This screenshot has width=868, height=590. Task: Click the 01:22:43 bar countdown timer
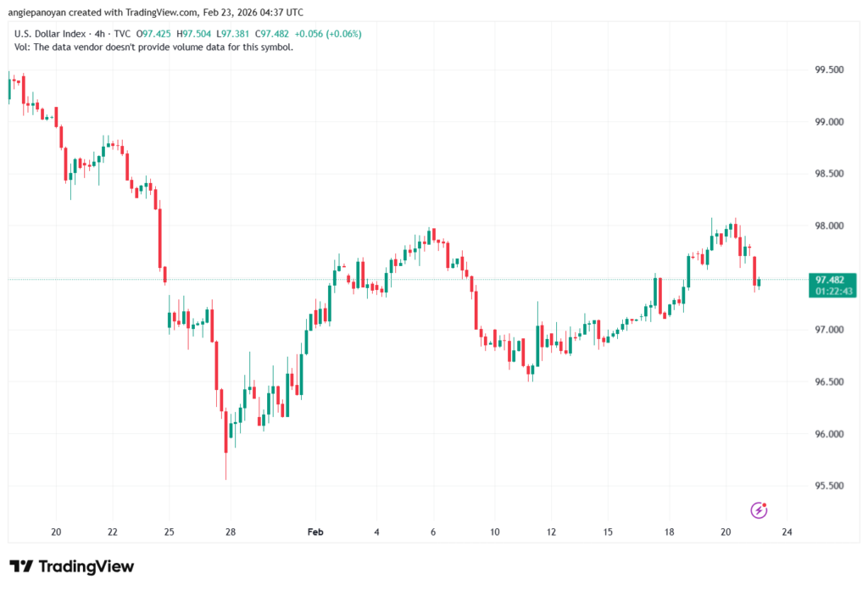pos(832,291)
